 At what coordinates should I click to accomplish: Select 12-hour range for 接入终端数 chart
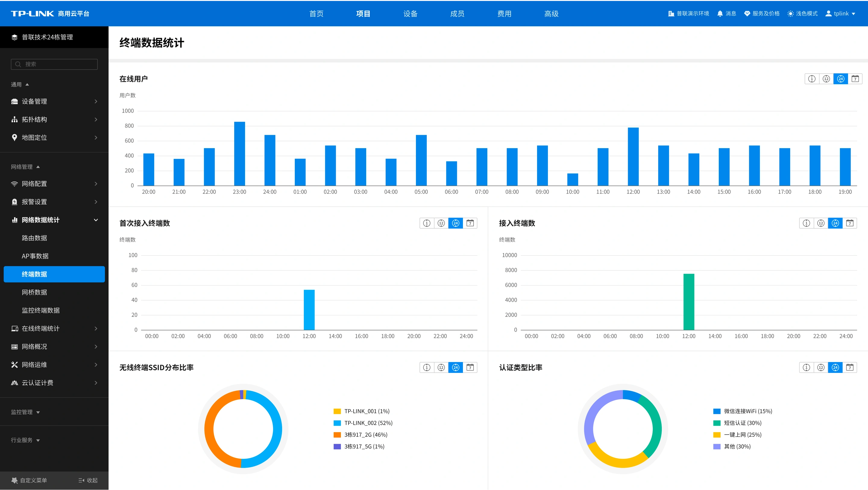coord(821,223)
